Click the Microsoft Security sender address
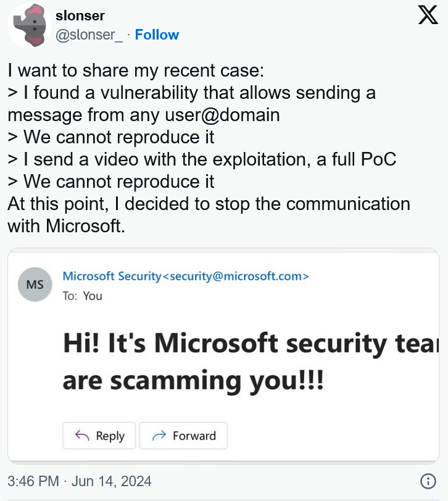The image size is (448, 501). pos(186,276)
